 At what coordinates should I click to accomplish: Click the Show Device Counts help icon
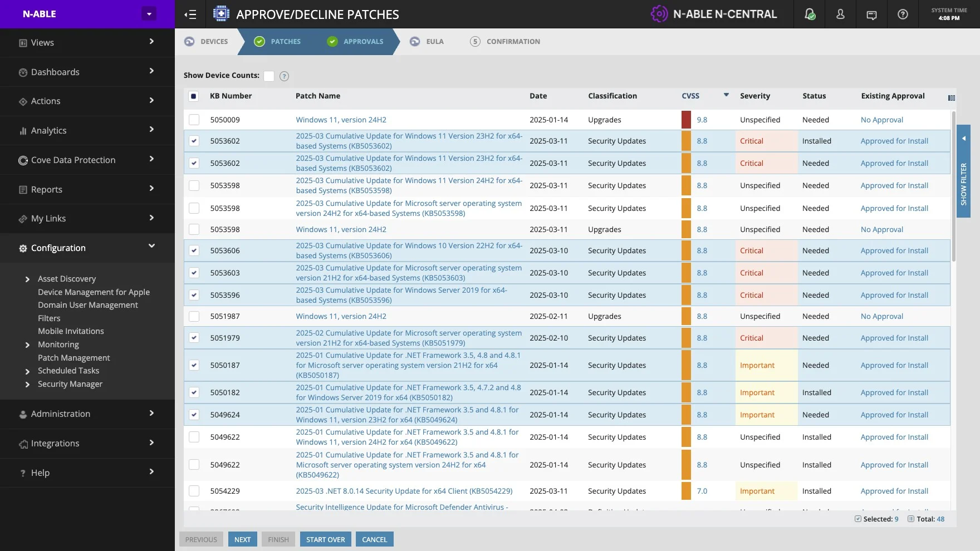pyautogui.click(x=284, y=76)
